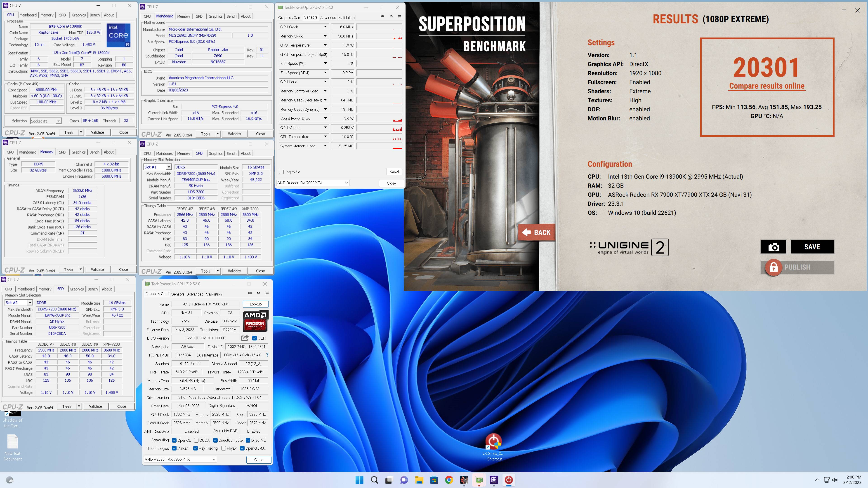Screen dimensions: 868x488
Task: Click the System Memory Used history graph
Action: [x=380, y=146]
